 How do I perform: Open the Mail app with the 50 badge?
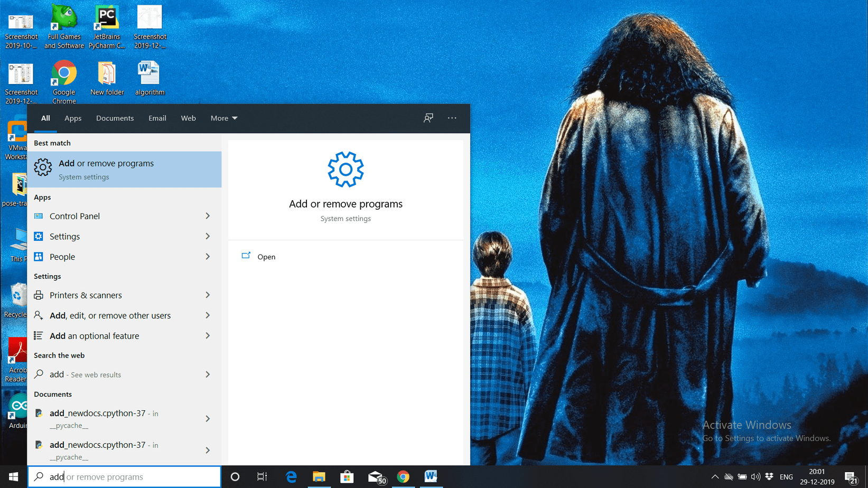coord(377,477)
